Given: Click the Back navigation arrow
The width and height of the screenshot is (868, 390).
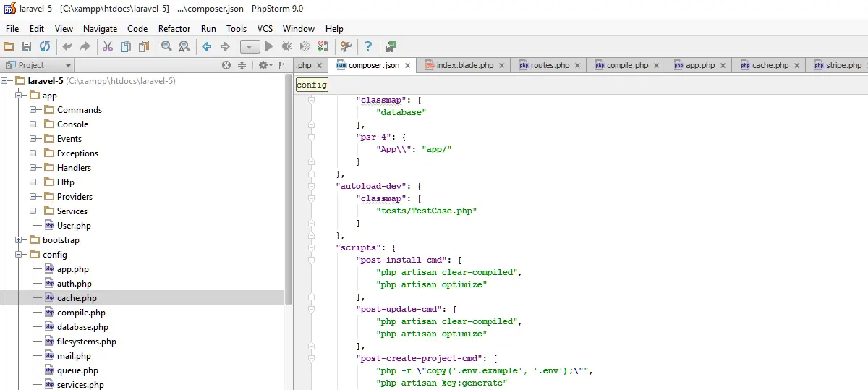Looking at the screenshot, I should (x=206, y=46).
